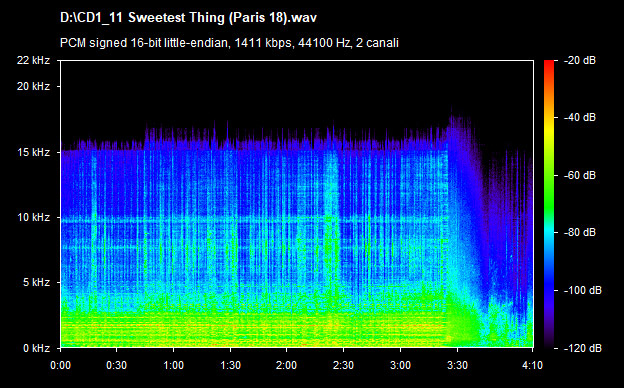
Task: Click the '15 kHz' frequency axis label
Action: (x=33, y=152)
